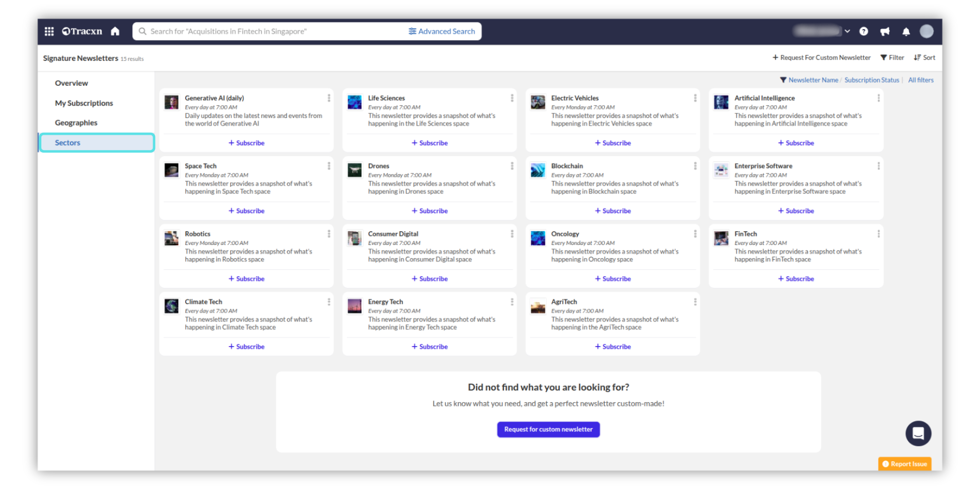980x490 pixels.
Task: Open three-dot menu on Generative AI card
Action: point(329,98)
